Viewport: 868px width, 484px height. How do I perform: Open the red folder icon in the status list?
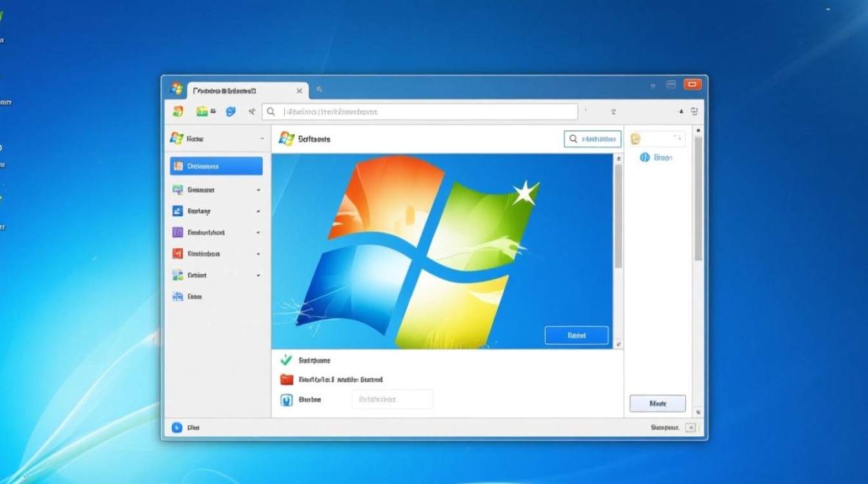[285, 379]
